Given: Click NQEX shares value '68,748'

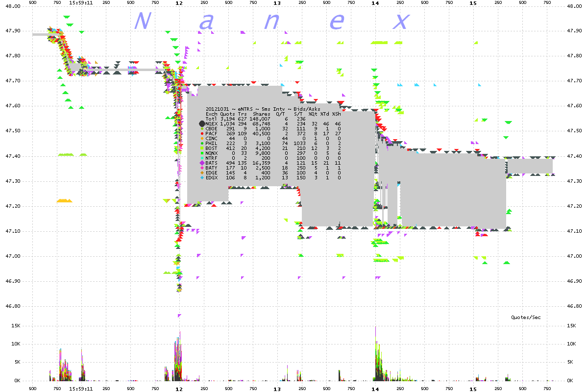Looking at the screenshot, I should [x=262, y=123].
